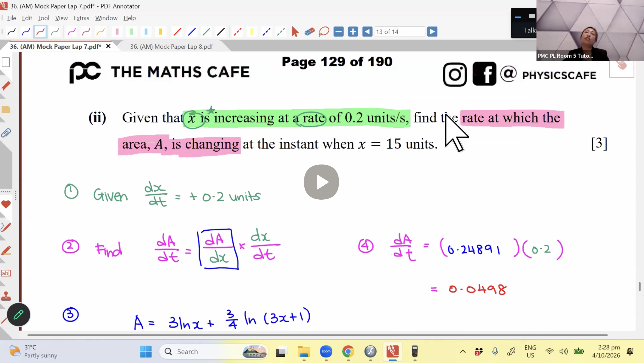This screenshot has height=363, width=644.
Task: Open the text box tool in toolbox
Action: (x=6, y=273)
